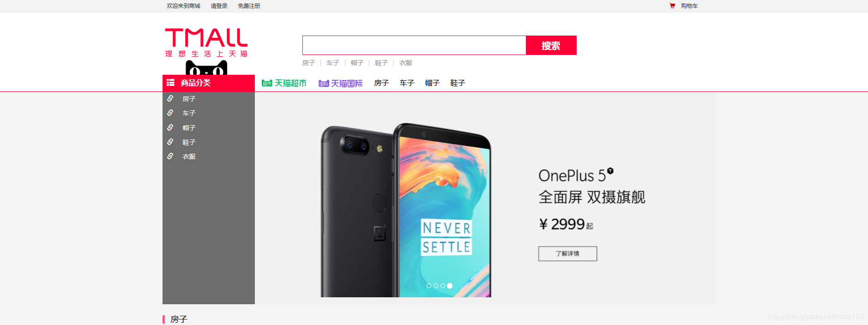Image resolution: width=868 pixels, height=325 pixels.
Task: Click the red 搜索 search button
Action: tap(551, 45)
